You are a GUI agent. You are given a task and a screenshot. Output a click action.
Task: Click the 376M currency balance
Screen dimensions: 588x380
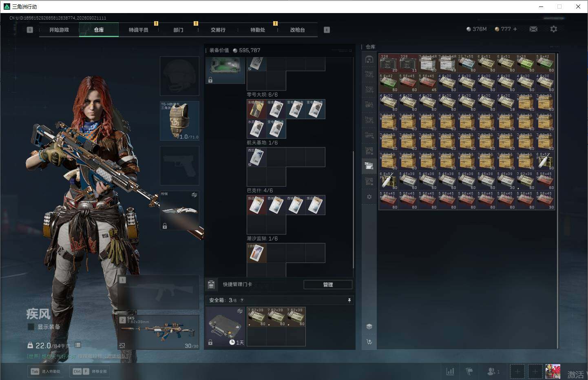(476, 29)
